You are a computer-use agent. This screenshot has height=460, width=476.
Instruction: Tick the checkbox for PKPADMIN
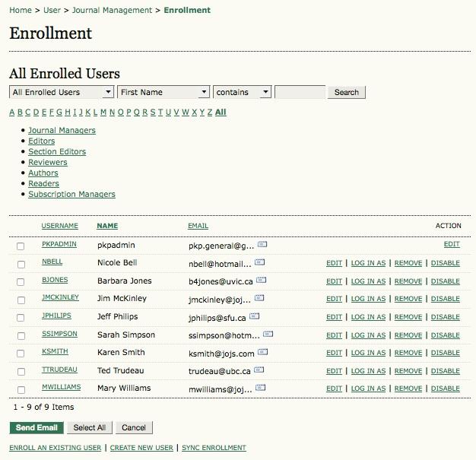[21, 246]
